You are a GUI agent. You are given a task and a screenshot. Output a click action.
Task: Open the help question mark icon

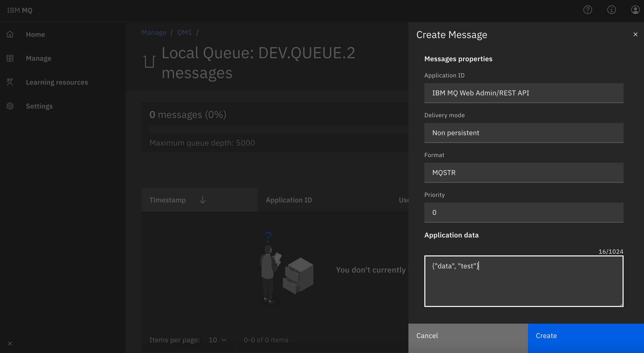587,10
